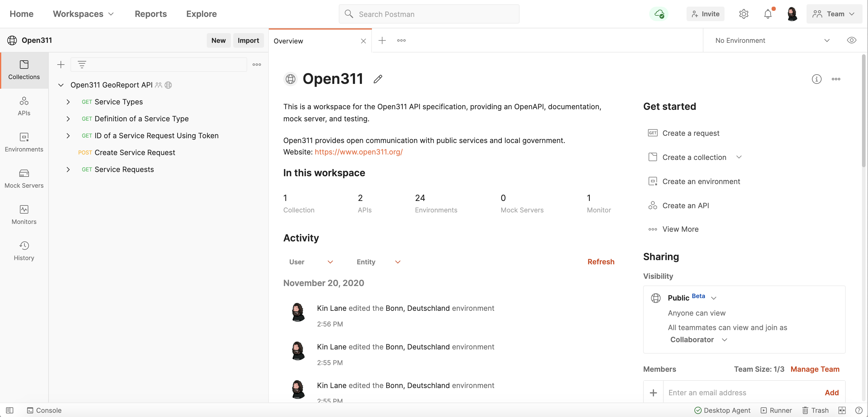Click the vertical scrollbar on the right
The height and width of the screenshot is (417, 868).
(863, 111)
